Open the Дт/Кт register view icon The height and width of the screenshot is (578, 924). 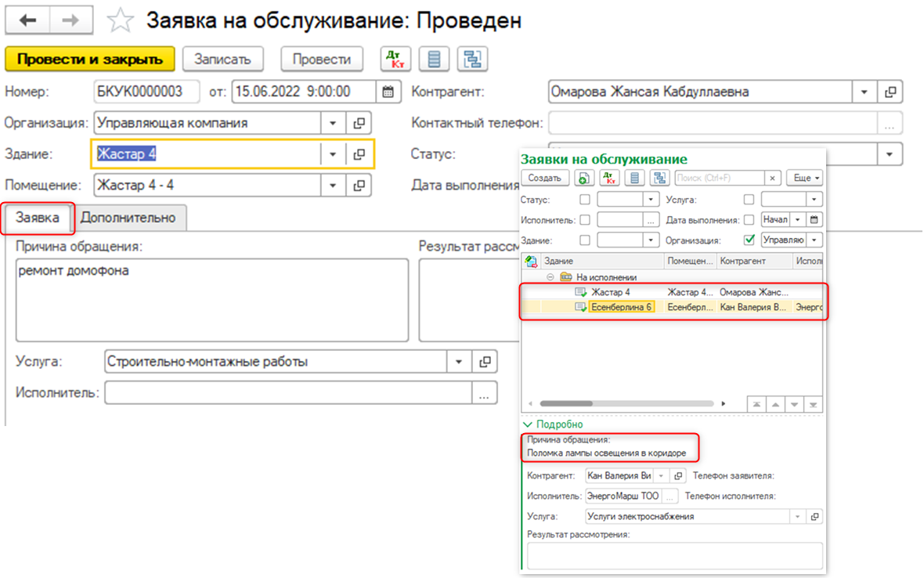coord(395,59)
